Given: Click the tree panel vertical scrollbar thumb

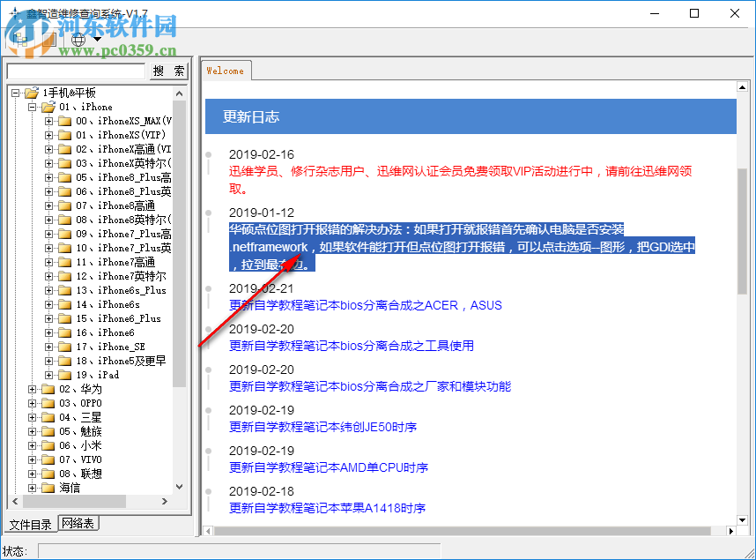Looking at the screenshot, I should click(x=180, y=243).
